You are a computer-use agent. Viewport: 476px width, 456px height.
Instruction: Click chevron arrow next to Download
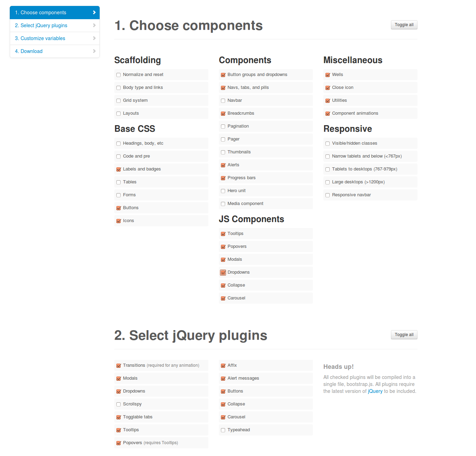94,51
